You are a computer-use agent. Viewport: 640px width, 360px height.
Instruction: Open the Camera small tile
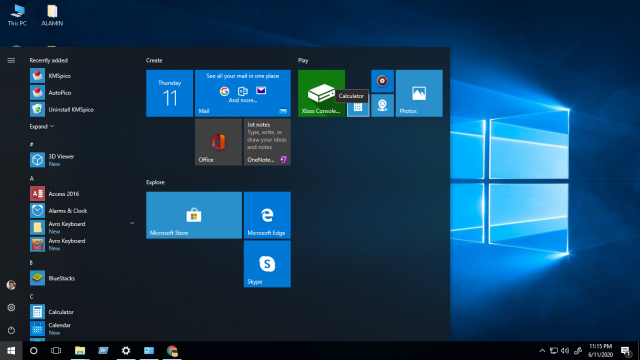(x=382, y=105)
